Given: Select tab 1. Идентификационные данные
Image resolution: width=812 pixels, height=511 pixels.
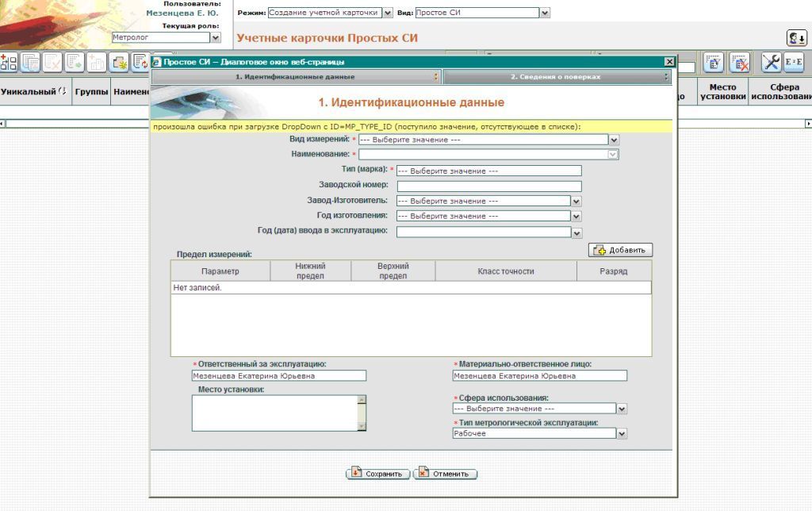Looking at the screenshot, I should (295, 77).
